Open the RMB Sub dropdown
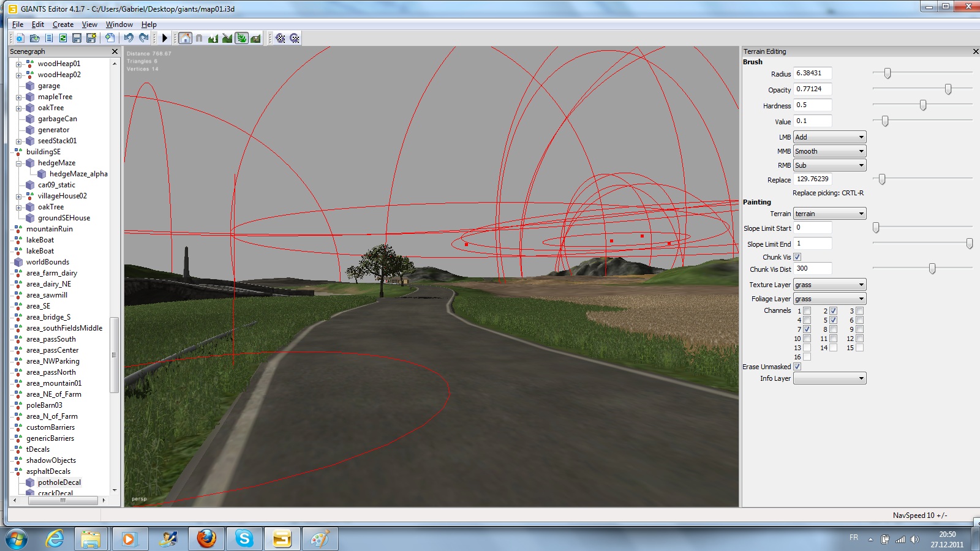Viewport: 980px width, 551px height. coord(829,165)
